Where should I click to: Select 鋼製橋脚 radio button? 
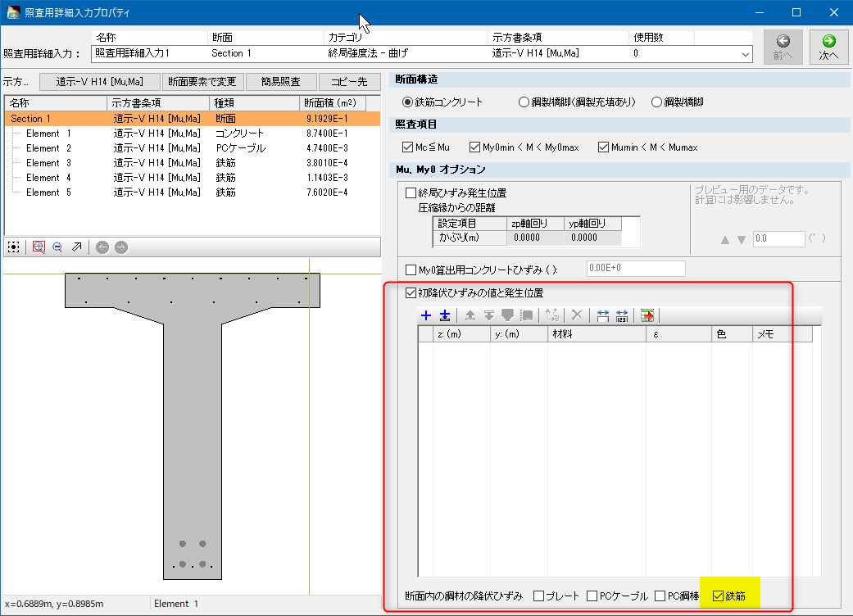[x=656, y=102]
